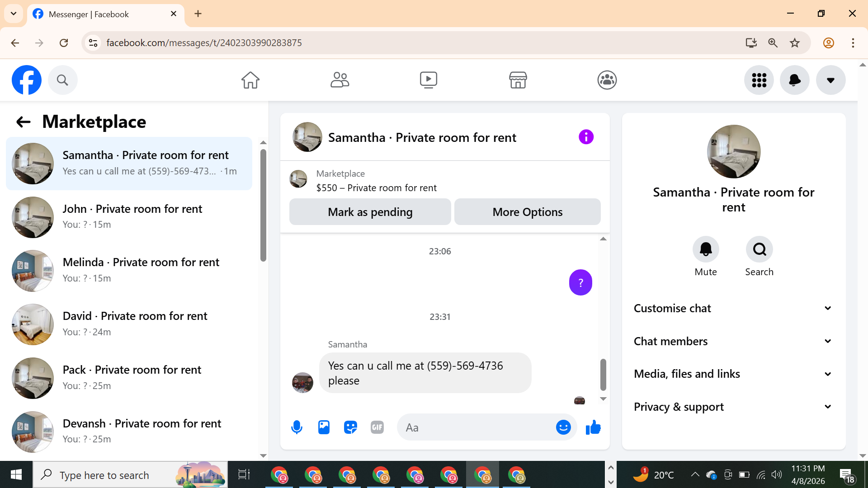The width and height of the screenshot is (868, 488).
Task: Click the voice clip microphone icon
Action: pyautogui.click(x=297, y=427)
